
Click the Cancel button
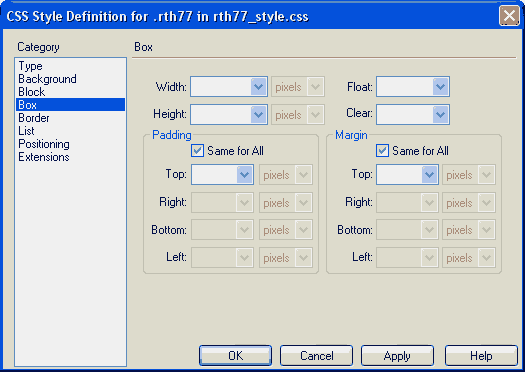coord(316,356)
